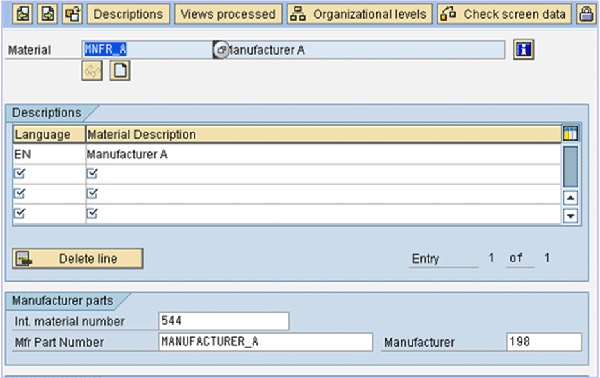Click Language cell in first empty row below EN
Viewport: 600px width, 378px height.
click(x=49, y=174)
